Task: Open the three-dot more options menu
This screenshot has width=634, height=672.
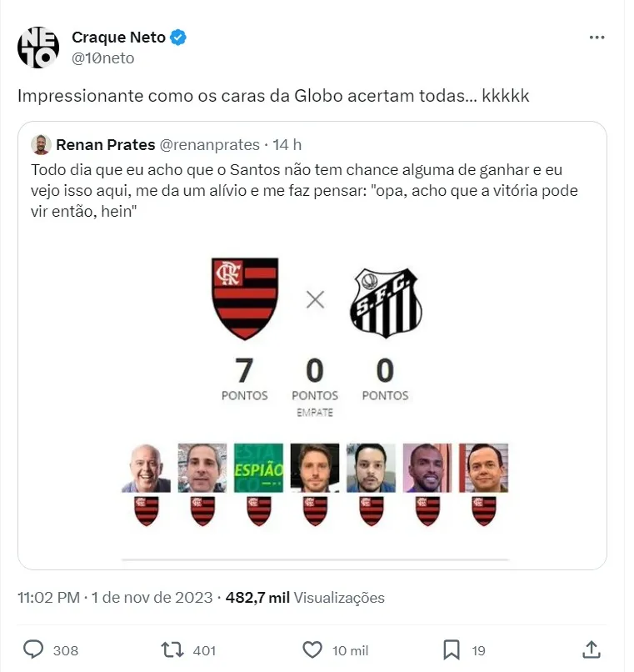Action: pyautogui.click(x=597, y=38)
